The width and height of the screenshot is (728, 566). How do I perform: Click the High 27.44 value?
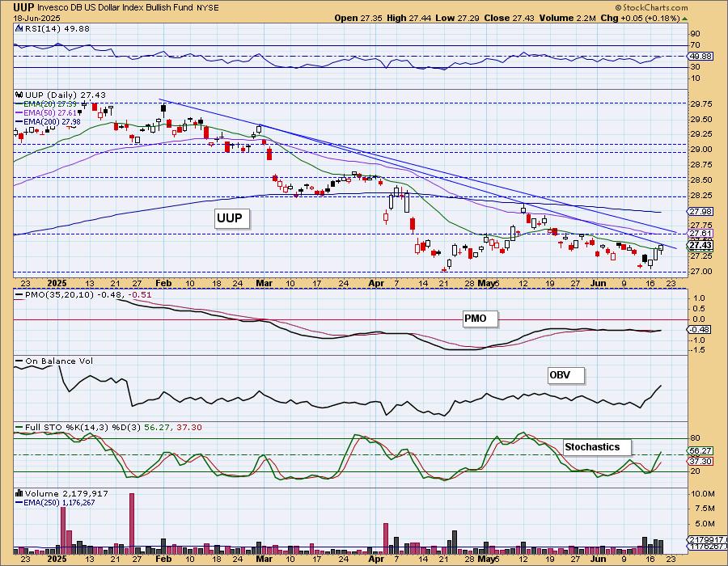click(410, 18)
